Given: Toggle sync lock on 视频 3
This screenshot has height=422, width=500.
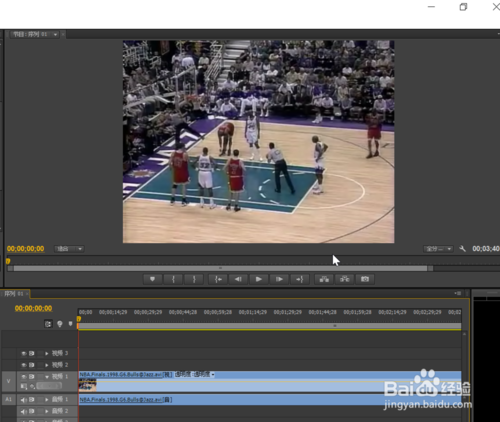Looking at the screenshot, I should click(x=32, y=353).
